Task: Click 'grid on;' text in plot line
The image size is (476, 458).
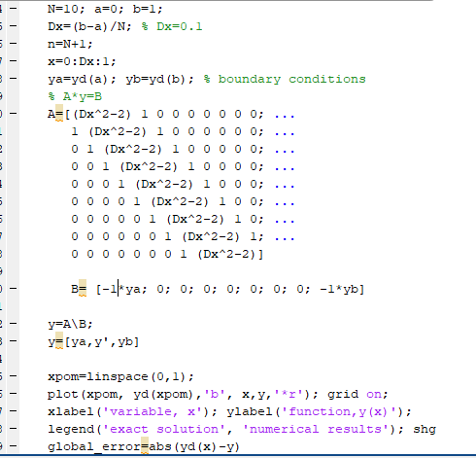Action: [x=357, y=394]
